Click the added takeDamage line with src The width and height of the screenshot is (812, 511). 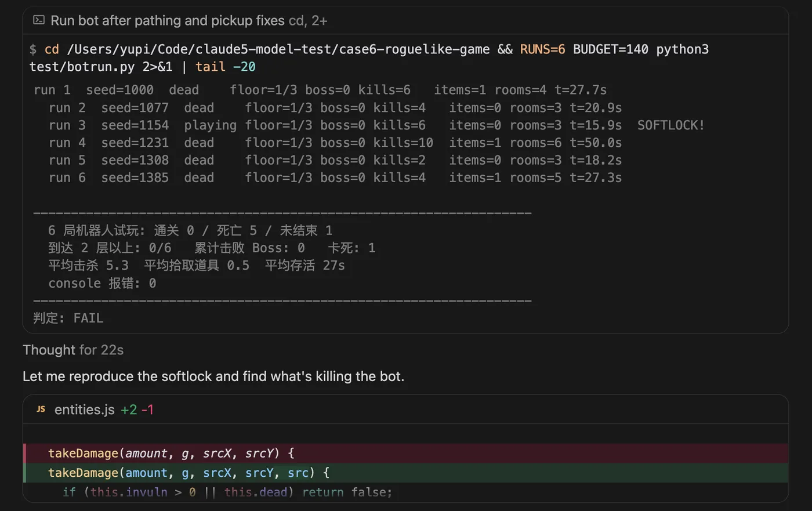pyautogui.click(x=406, y=473)
